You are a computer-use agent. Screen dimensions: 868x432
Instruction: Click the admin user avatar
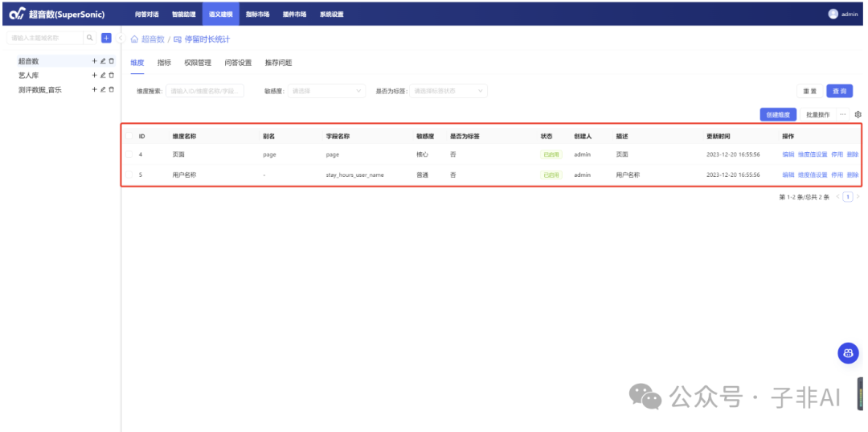[833, 14]
